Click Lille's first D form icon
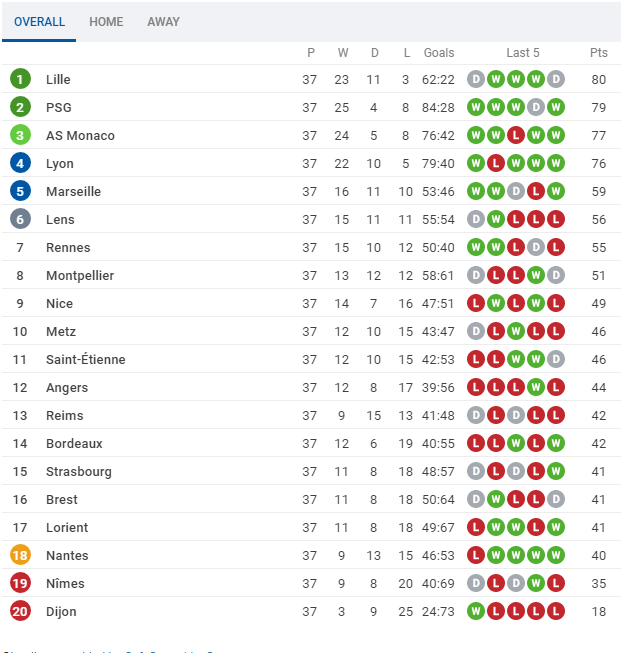This screenshot has height=653, width=623. point(476,79)
